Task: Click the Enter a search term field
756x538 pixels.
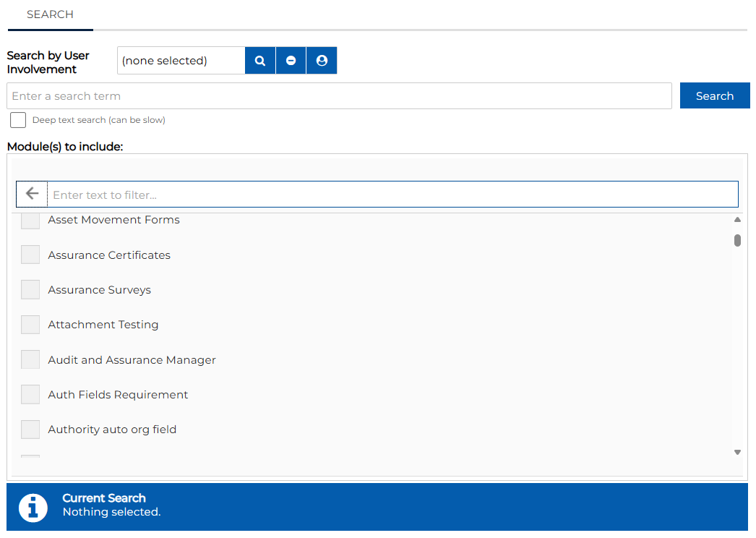Action: (x=339, y=95)
